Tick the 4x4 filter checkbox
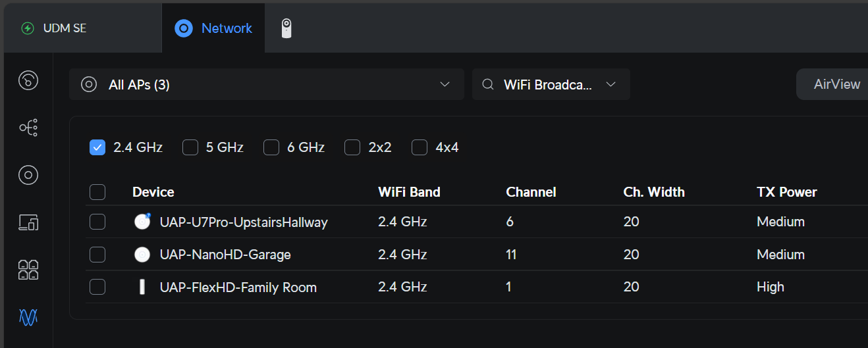The image size is (868, 348). (420, 147)
